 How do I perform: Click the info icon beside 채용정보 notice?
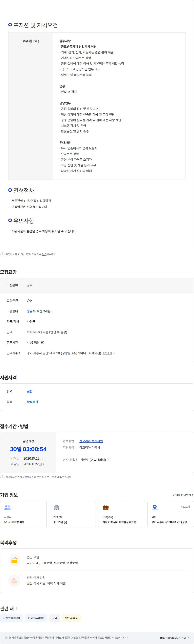point(2,254)
